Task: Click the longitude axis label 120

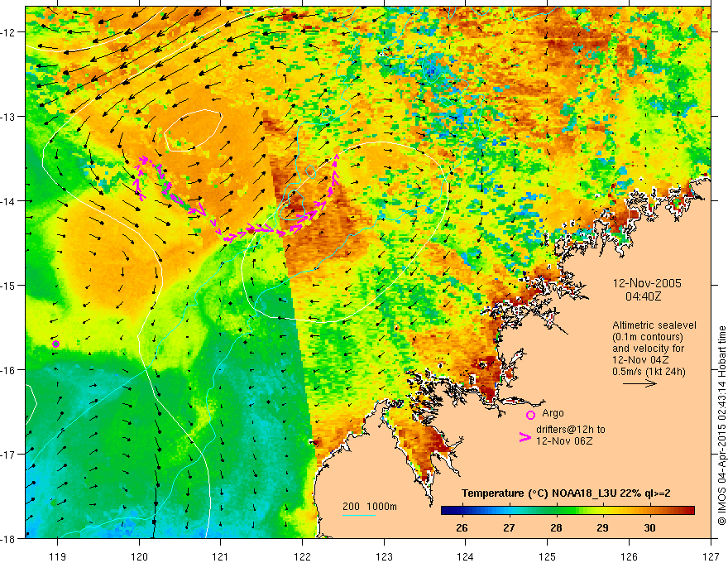Action: (139, 556)
